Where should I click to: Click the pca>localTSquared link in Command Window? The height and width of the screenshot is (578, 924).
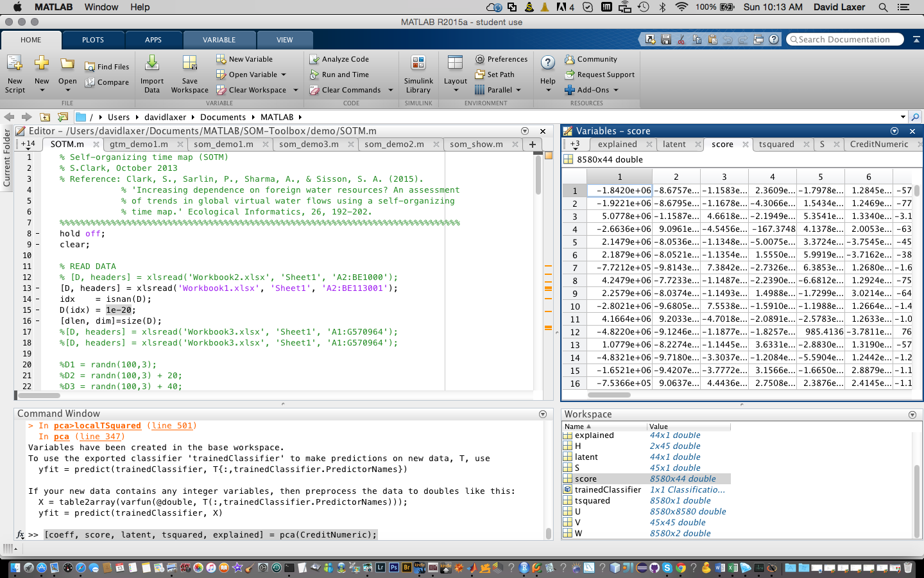click(x=98, y=426)
